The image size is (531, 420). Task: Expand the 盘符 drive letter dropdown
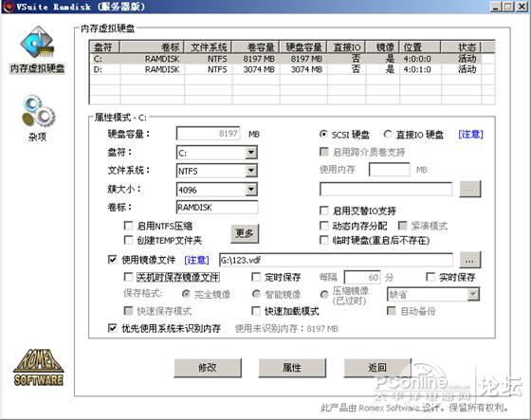[x=251, y=153]
